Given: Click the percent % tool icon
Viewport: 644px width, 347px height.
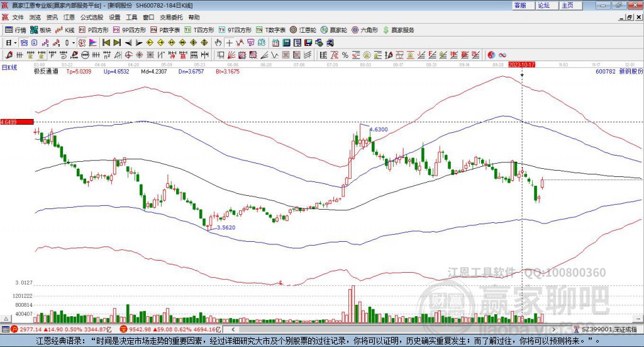Looking at the screenshot, I should coord(345,55).
